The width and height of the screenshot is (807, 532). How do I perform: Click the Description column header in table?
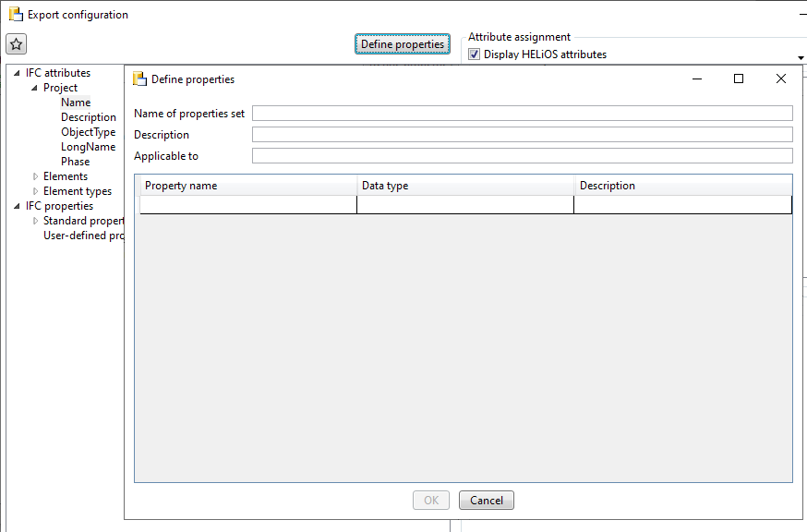683,186
